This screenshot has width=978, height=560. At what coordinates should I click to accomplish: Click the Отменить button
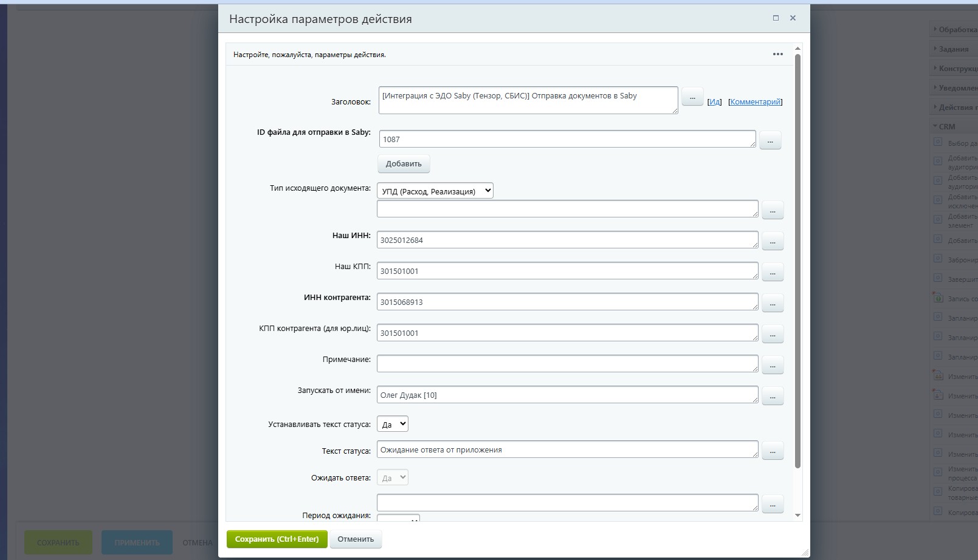pyautogui.click(x=356, y=539)
